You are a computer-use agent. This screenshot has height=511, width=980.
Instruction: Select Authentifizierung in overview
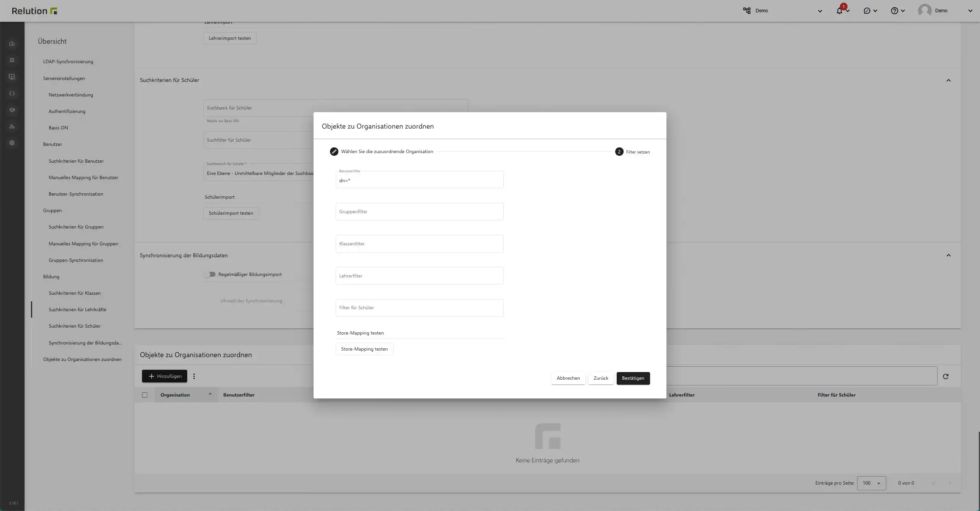(x=67, y=111)
